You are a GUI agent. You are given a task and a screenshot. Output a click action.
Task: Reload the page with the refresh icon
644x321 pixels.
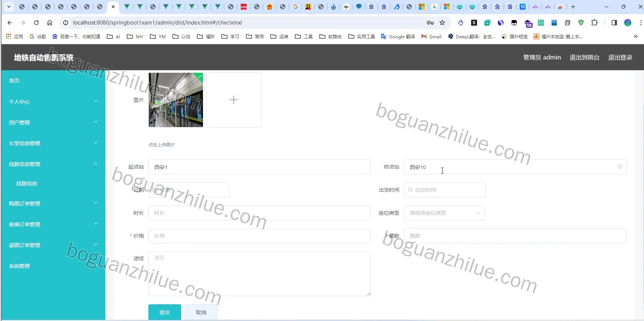[36, 23]
